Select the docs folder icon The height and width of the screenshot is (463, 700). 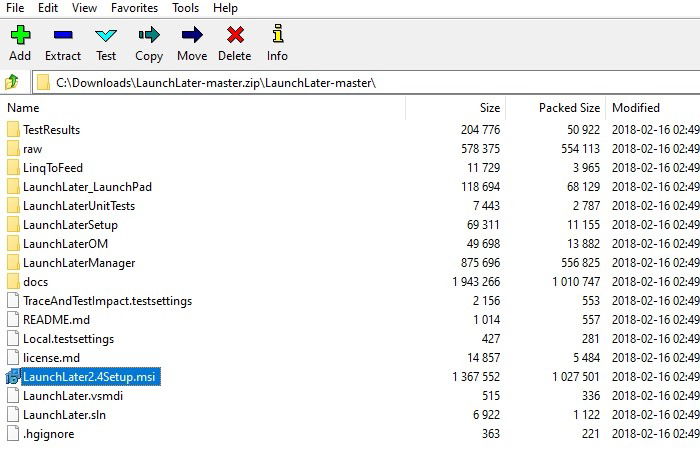click(x=13, y=281)
